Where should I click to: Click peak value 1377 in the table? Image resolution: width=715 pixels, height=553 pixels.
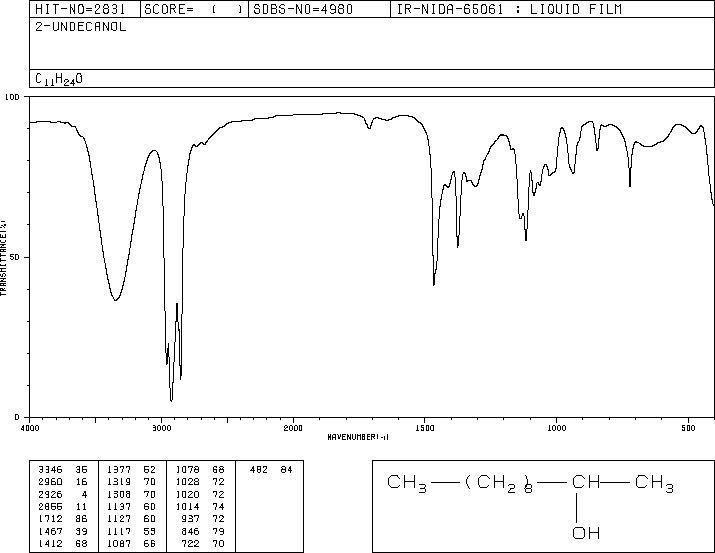(x=119, y=470)
